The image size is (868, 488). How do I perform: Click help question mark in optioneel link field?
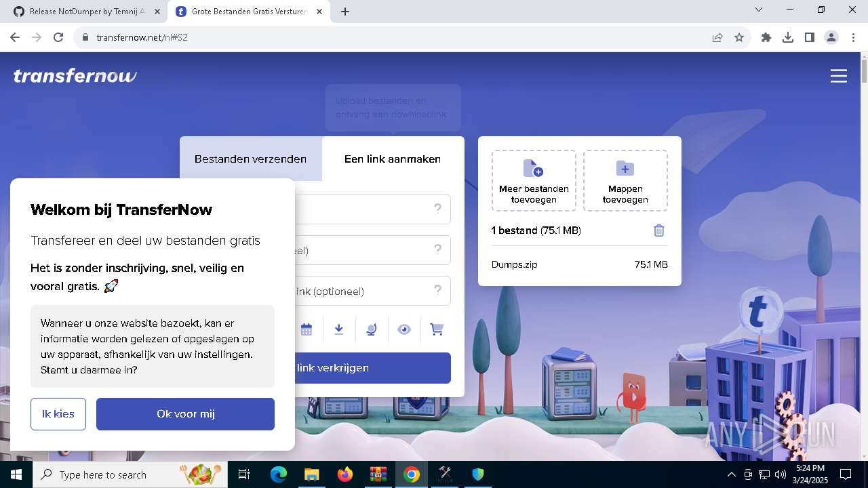[438, 290]
